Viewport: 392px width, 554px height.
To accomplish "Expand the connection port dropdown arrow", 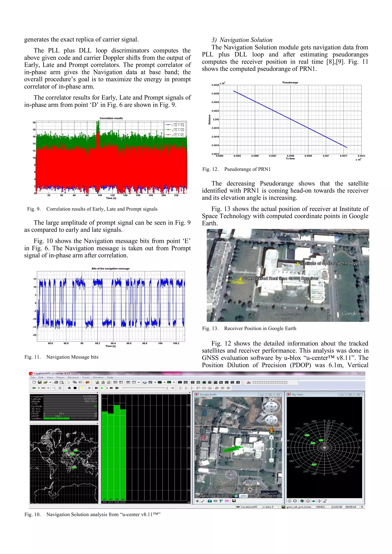I will tap(39, 388).
